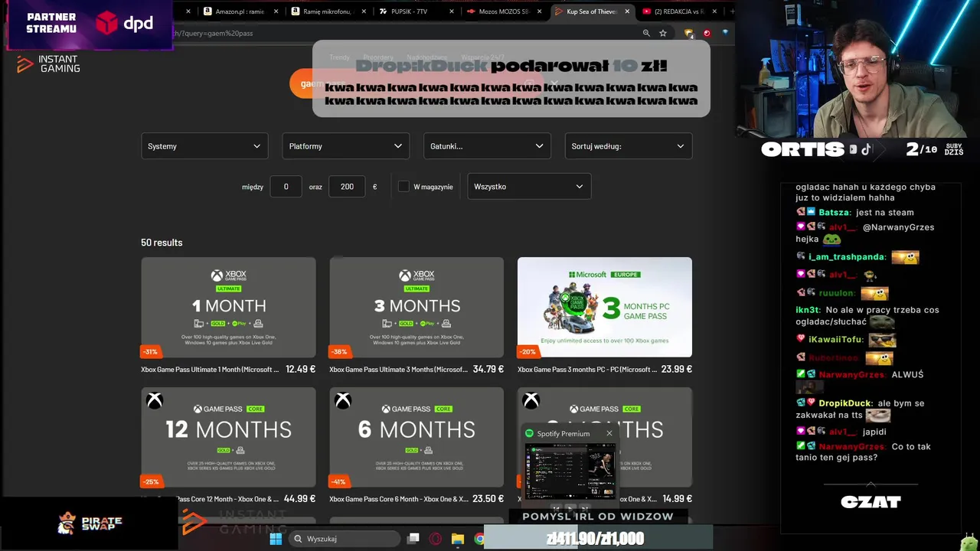Click the i_am_trashpanda username in chat
This screenshot has width=980, height=551.
pos(847,257)
